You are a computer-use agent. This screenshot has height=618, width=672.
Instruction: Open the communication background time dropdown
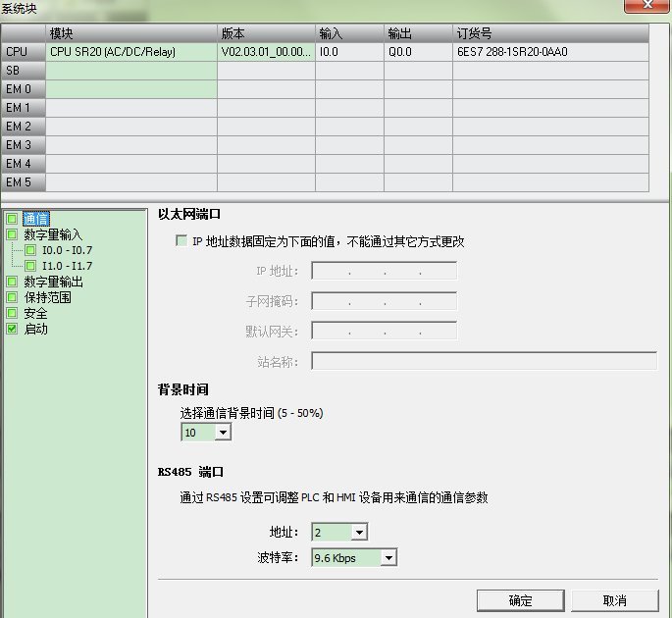(x=223, y=433)
